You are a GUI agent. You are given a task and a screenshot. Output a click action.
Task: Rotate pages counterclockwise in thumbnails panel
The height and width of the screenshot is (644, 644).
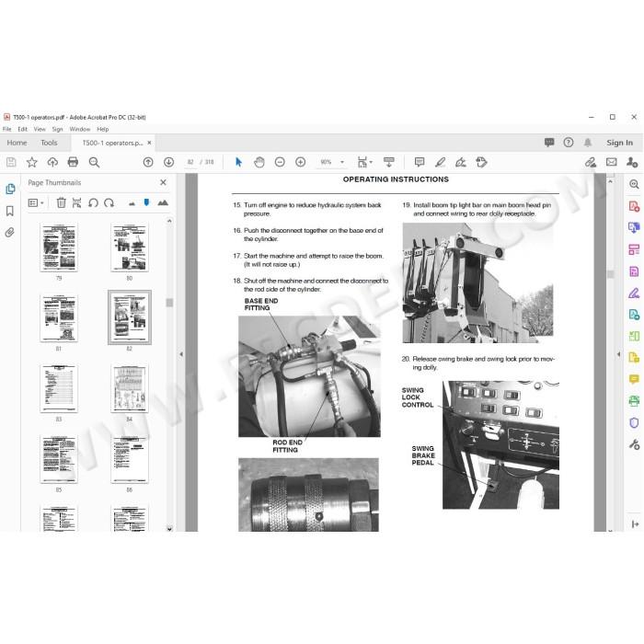pos(93,203)
